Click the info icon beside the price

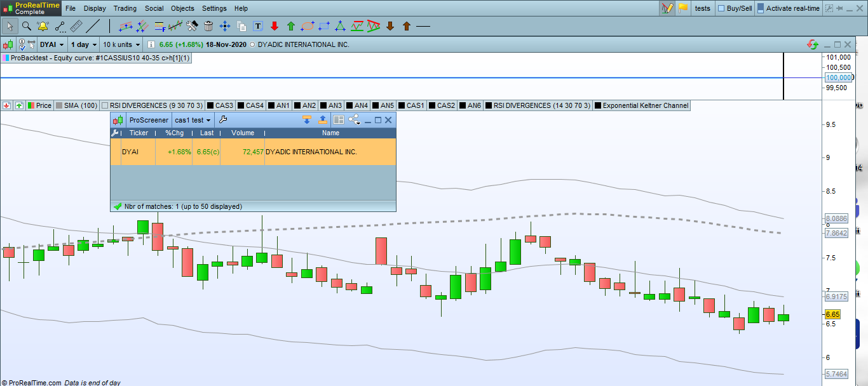(x=151, y=44)
